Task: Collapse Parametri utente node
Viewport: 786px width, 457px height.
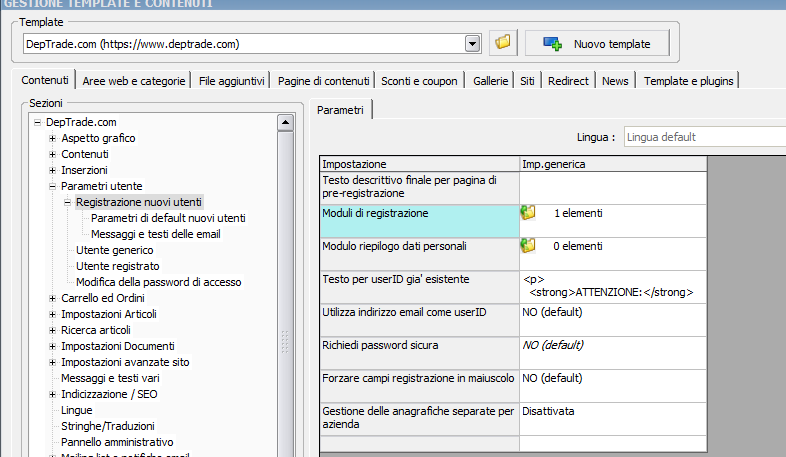Action: [52, 186]
